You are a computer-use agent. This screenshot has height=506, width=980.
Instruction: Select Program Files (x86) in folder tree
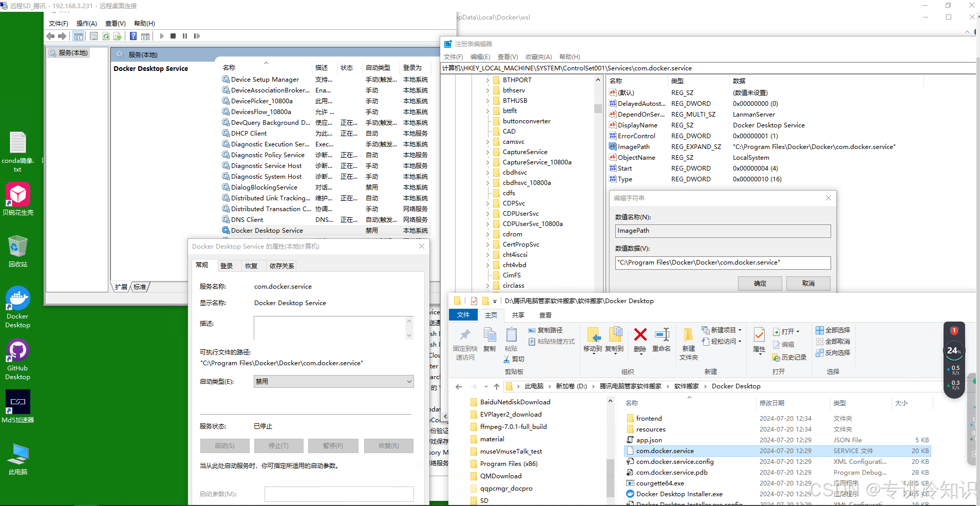coord(508,464)
